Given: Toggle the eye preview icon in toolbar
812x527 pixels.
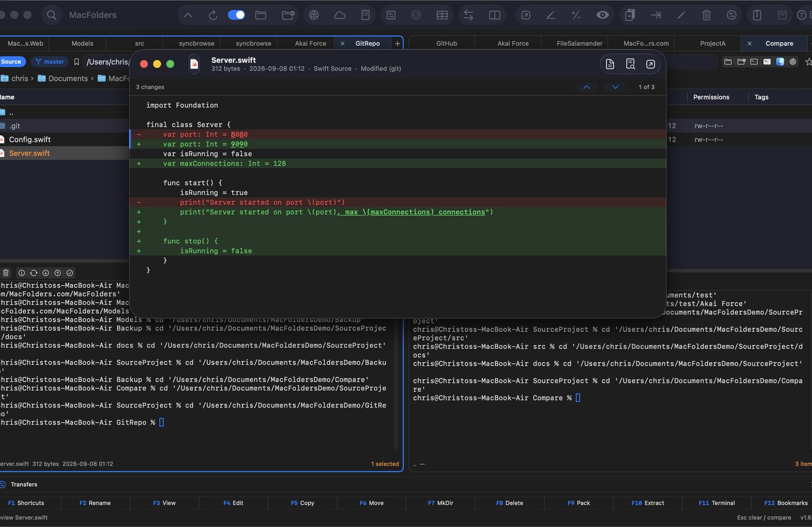Looking at the screenshot, I should [603, 15].
